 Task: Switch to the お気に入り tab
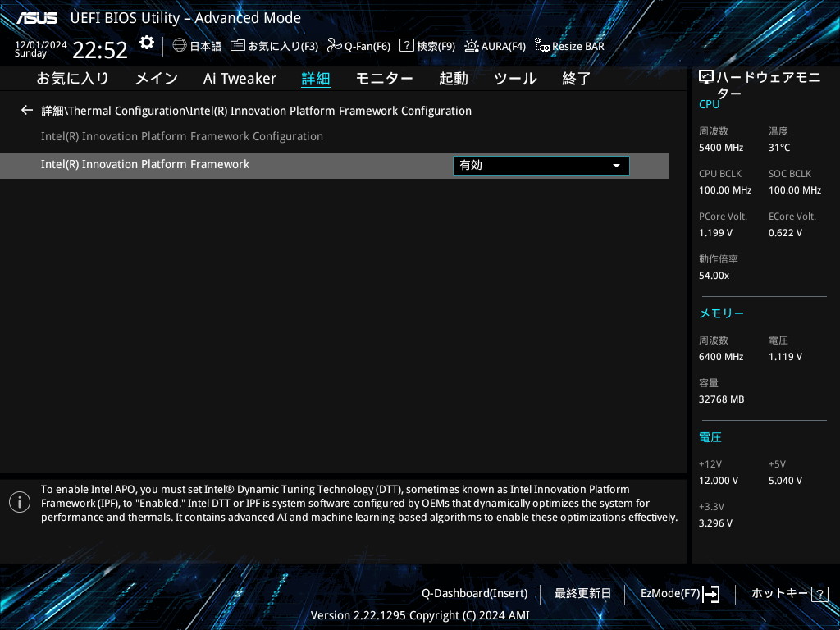click(x=73, y=79)
